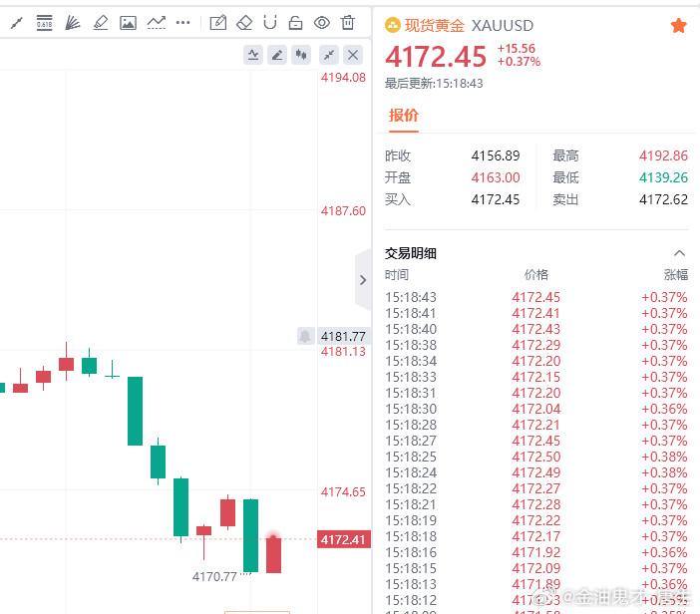
Task: Close the chart panel with X
Action: click(353, 55)
